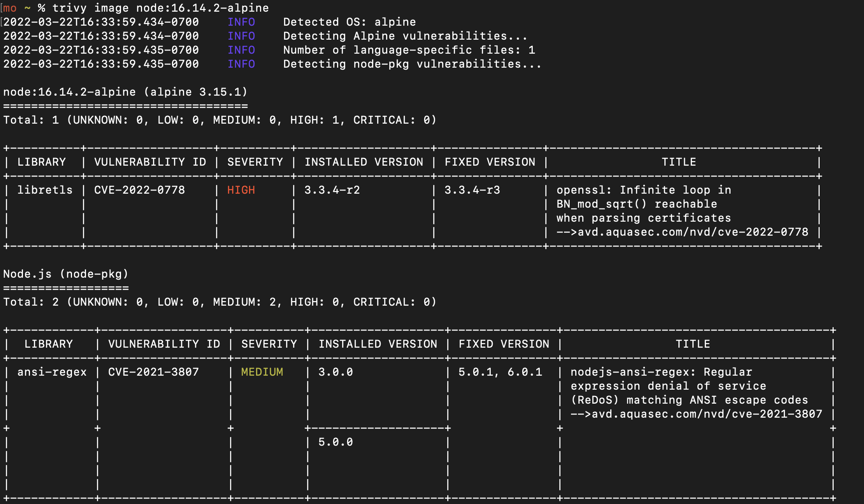Viewport: 864px width, 504px height.
Task: Click the HIGH severity label for libretls
Action: (241, 190)
